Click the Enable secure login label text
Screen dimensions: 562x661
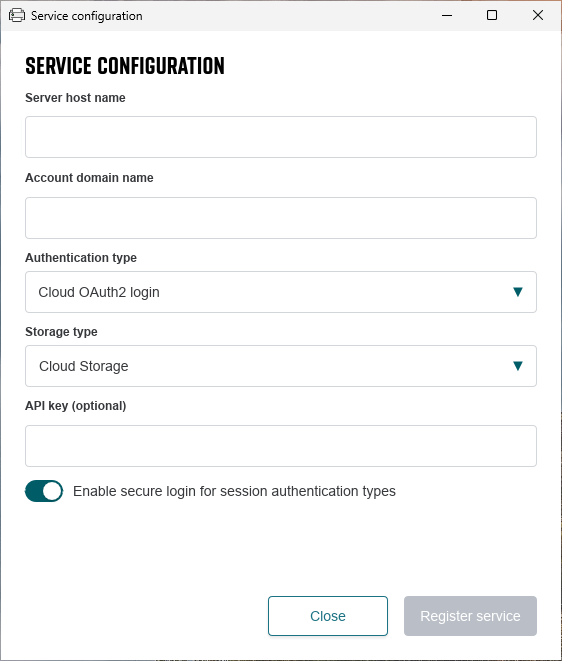(x=234, y=492)
